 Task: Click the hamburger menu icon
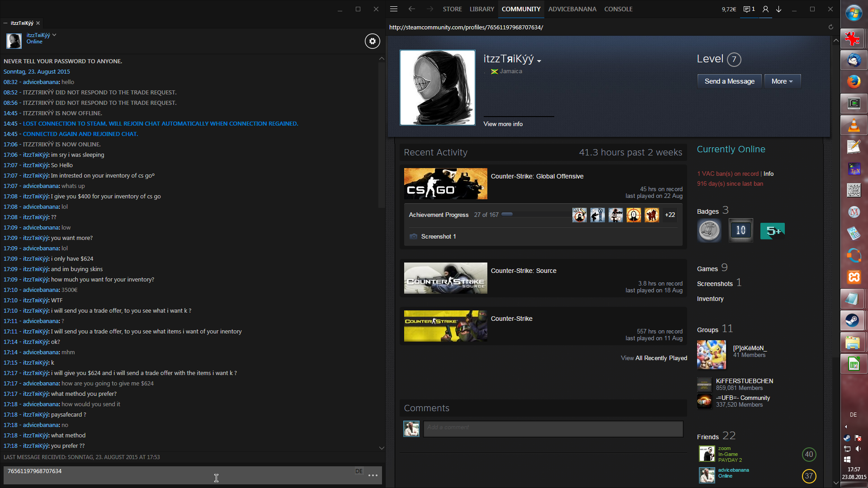point(394,9)
